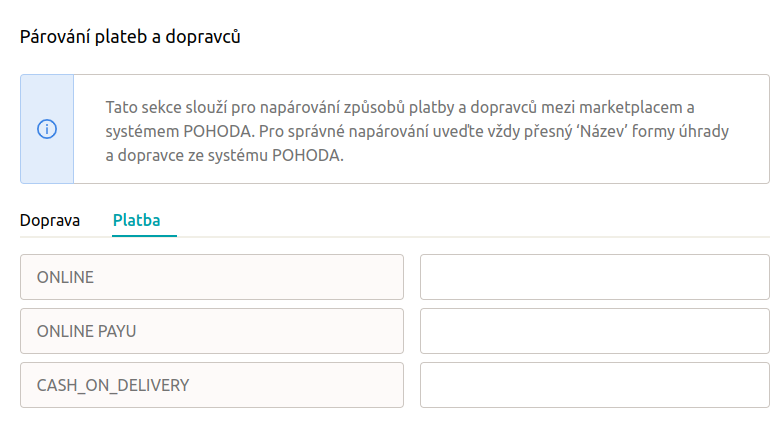Click empty input beside CASH_ON_DELIVERY
The image size is (784, 430).
click(x=594, y=385)
